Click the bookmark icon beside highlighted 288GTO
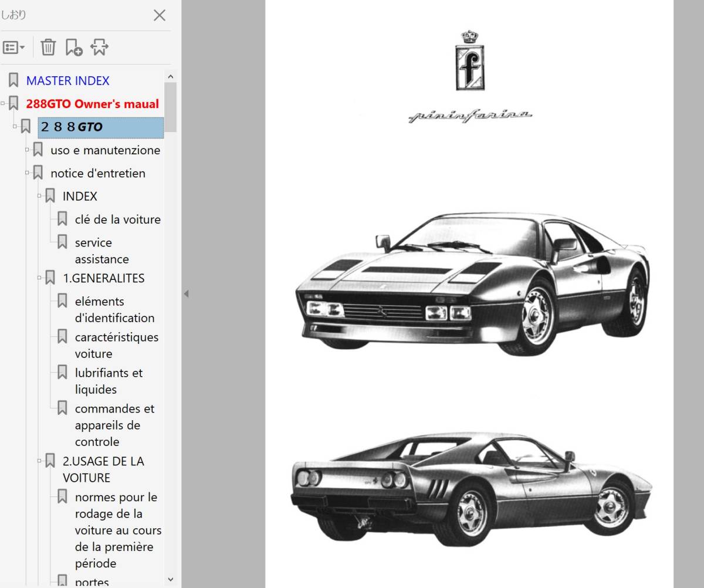This screenshot has height=588, width=704. tap(26, 126)
